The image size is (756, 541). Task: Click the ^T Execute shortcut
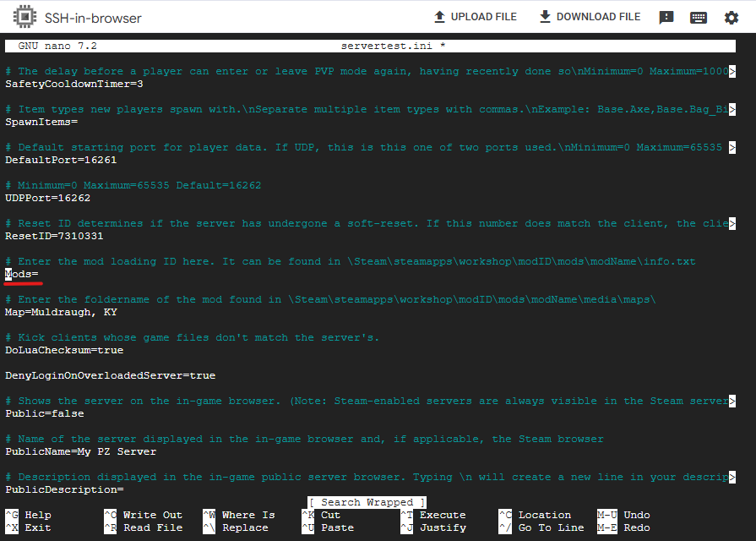click(x=433, y=515)
